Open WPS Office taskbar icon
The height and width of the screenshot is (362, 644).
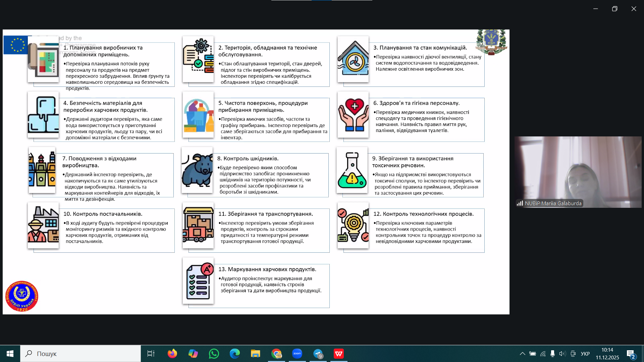[339, 354]
